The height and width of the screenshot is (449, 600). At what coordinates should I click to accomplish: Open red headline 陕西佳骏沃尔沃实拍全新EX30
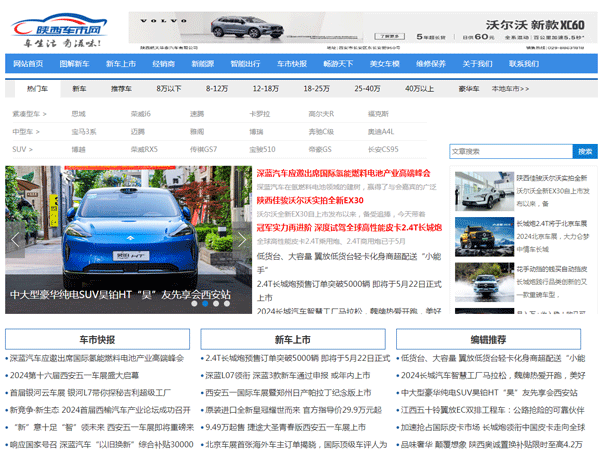310,200
